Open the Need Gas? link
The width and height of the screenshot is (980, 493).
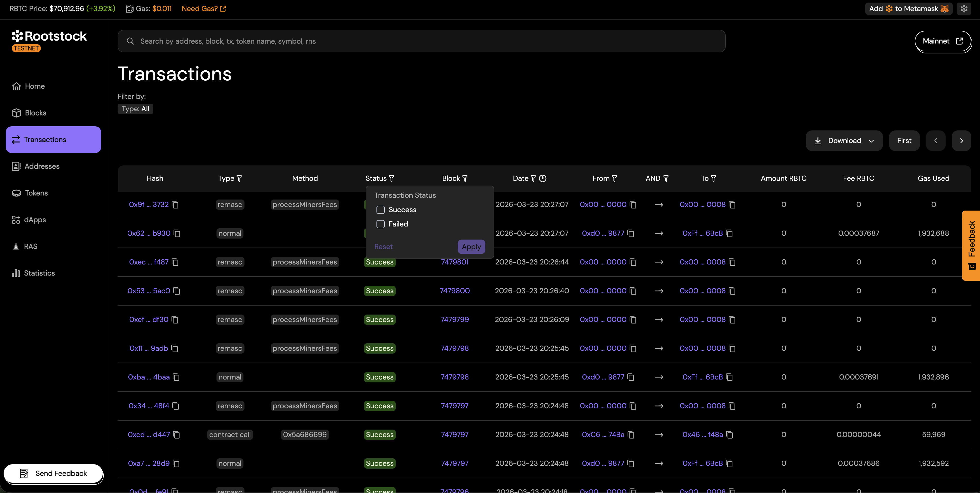203,8
